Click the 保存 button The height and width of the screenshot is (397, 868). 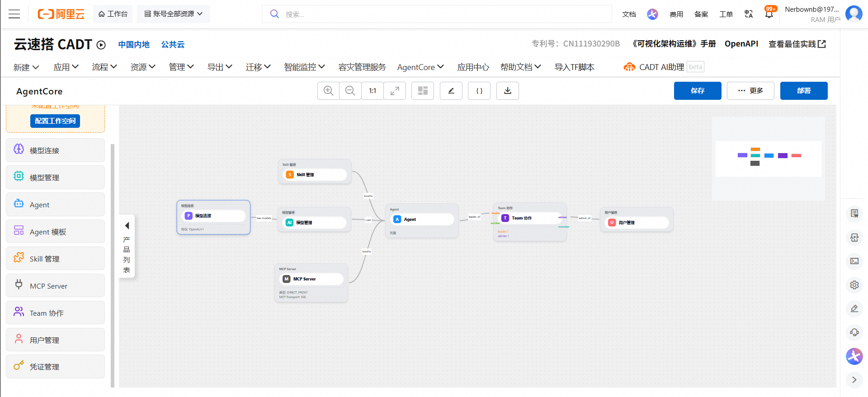coord(698,91)
